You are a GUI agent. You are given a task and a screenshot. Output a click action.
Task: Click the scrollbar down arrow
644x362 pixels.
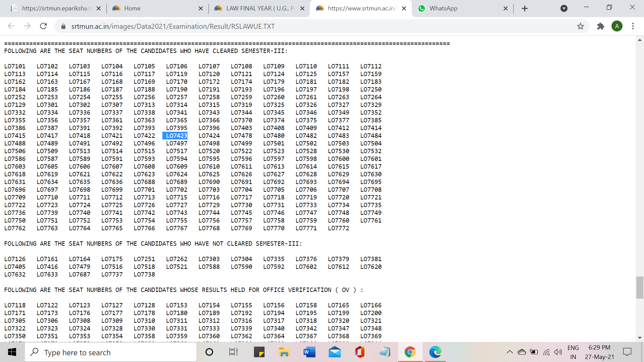pos(640,338)
